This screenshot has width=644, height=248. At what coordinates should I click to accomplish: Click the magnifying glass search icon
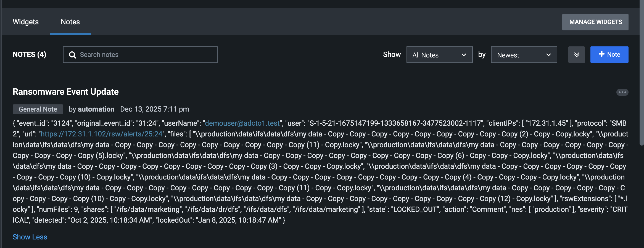point(72,55)
